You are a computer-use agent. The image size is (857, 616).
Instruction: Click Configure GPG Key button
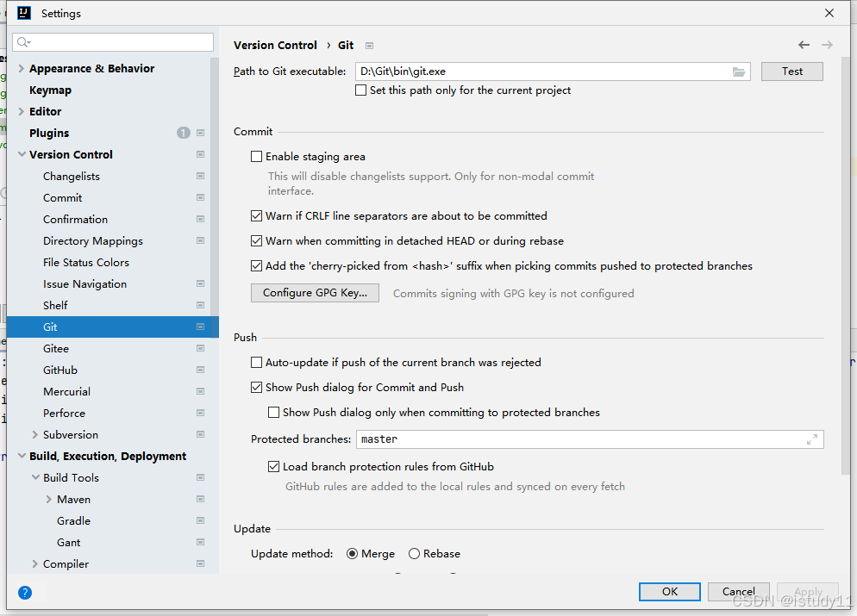pos(315,293)
